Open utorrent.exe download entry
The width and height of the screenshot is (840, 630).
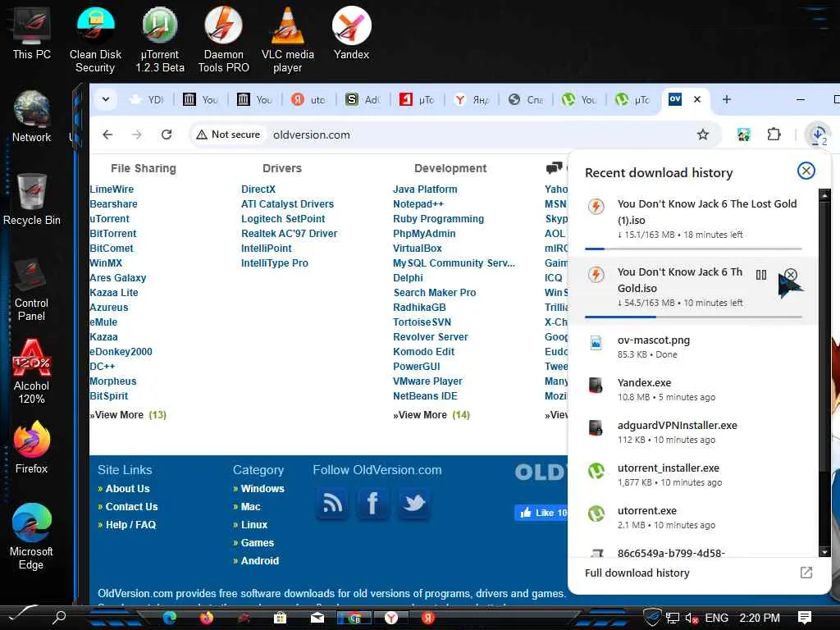(693, 518)
